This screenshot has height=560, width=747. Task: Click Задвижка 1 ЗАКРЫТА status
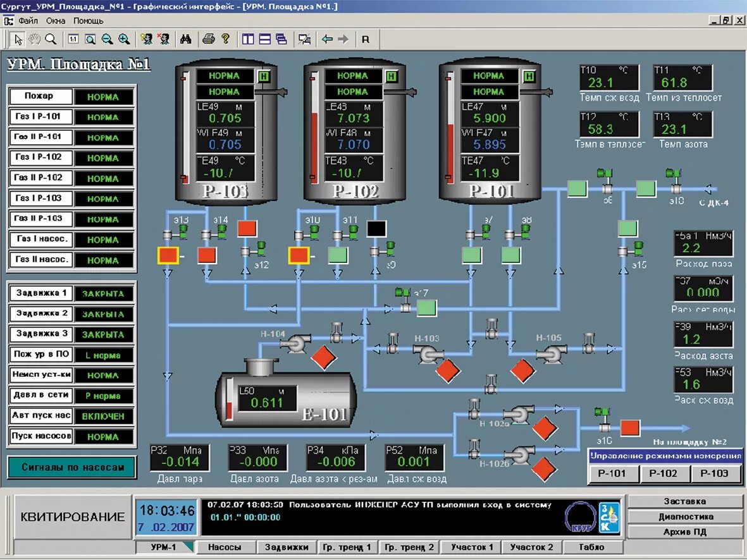[x=103, y=294]
